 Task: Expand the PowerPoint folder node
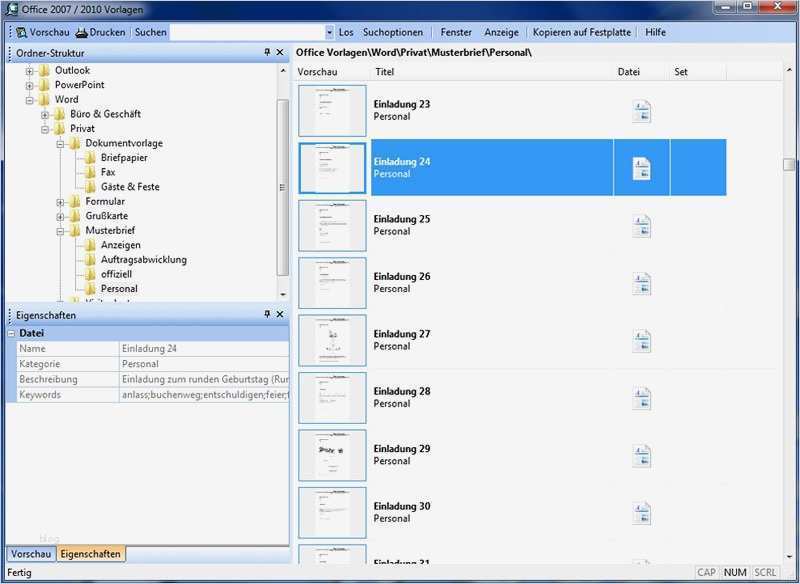30,86
